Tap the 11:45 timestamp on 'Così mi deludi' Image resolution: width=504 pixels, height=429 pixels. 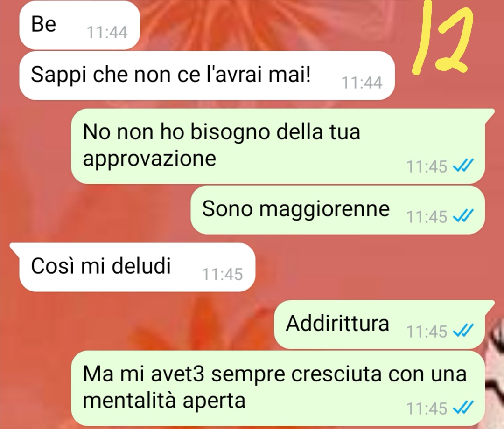pos(222,274)
